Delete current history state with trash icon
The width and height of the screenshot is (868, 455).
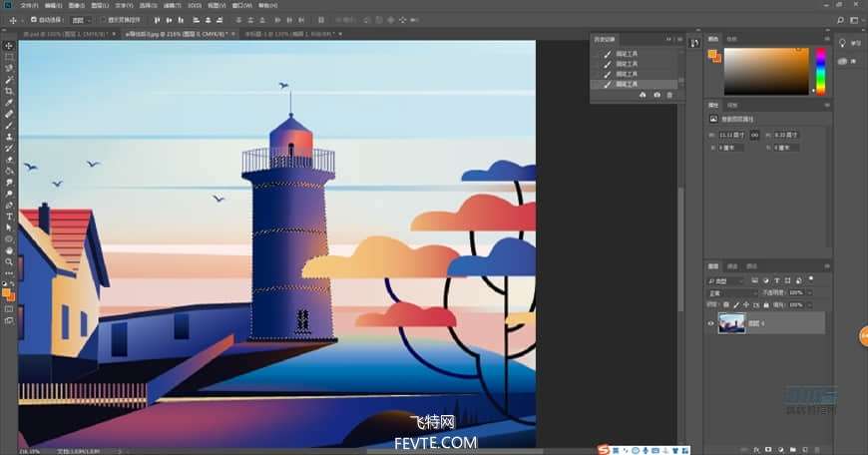point(669,95)
